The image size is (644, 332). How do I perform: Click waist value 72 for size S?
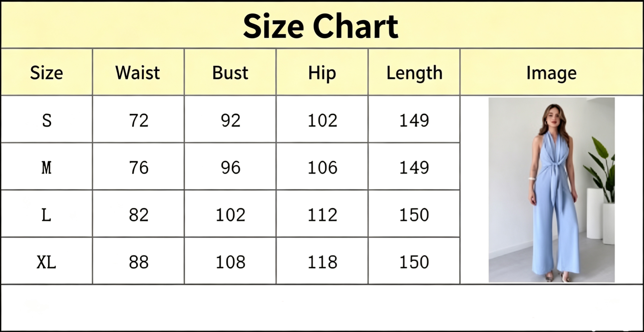139,120
